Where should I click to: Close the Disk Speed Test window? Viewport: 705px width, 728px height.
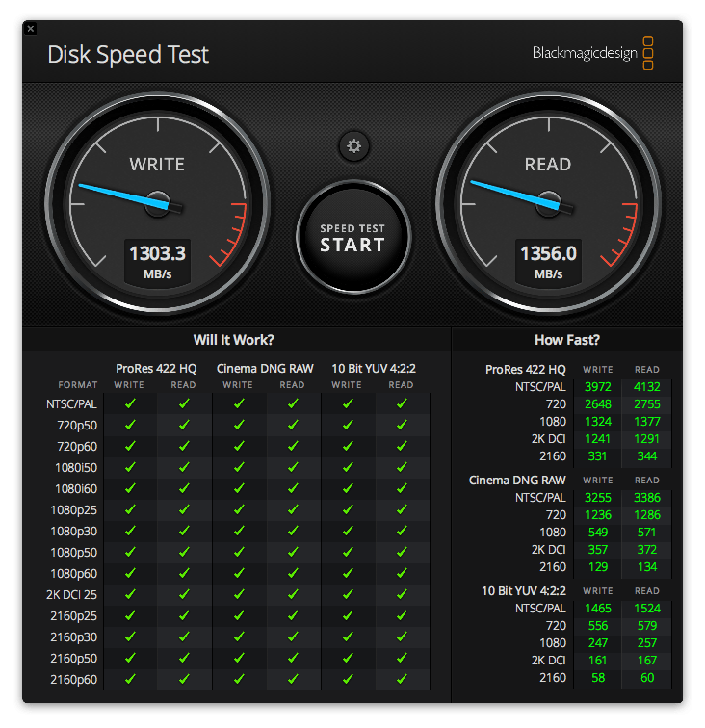click(x=31, y=29)
